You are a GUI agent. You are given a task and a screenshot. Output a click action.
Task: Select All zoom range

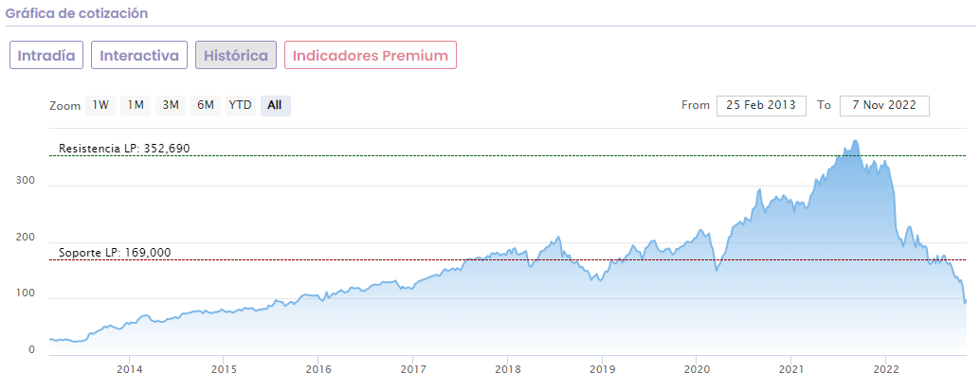275,105
